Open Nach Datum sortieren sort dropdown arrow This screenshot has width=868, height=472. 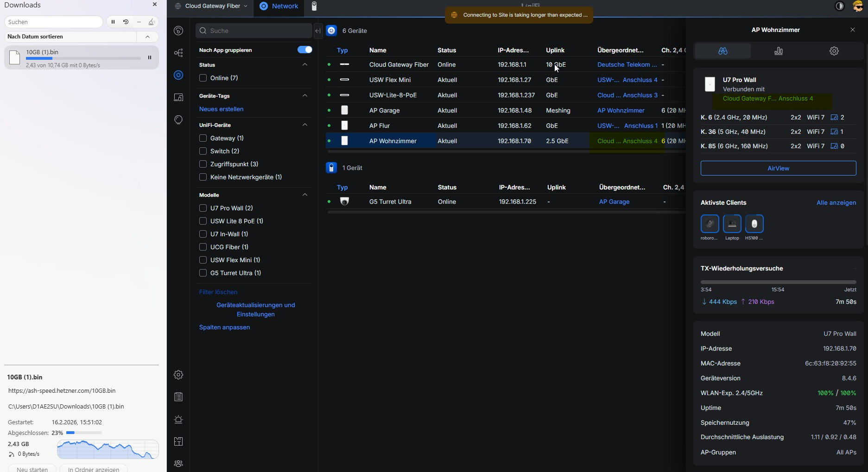[x=147, y=37]
